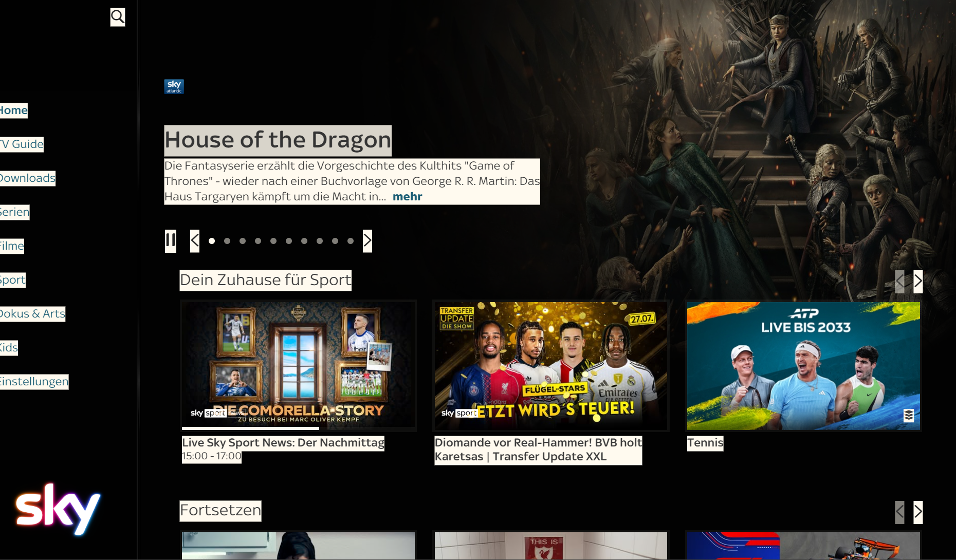Image resolution: width=956 pixels, height=560 pixels.
Task: Expand description with mehr link
Action: [x=408, y=197]
